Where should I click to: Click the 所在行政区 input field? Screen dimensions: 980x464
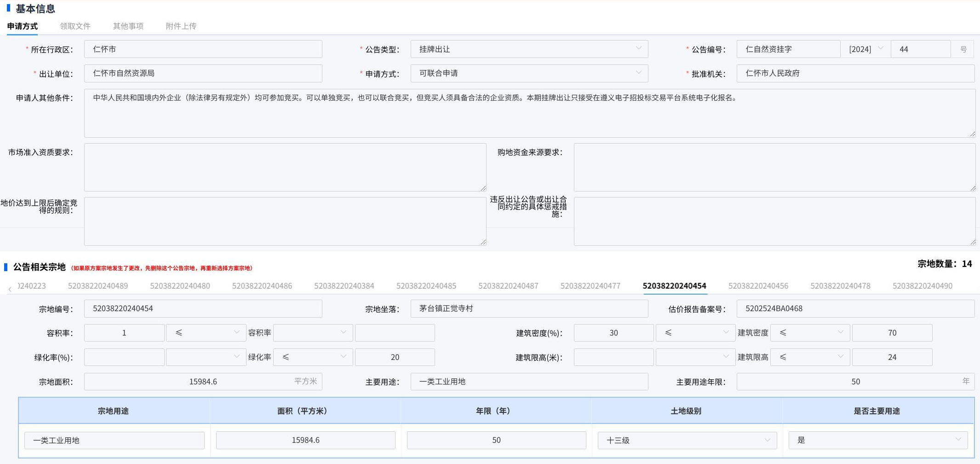pos(203,49)
